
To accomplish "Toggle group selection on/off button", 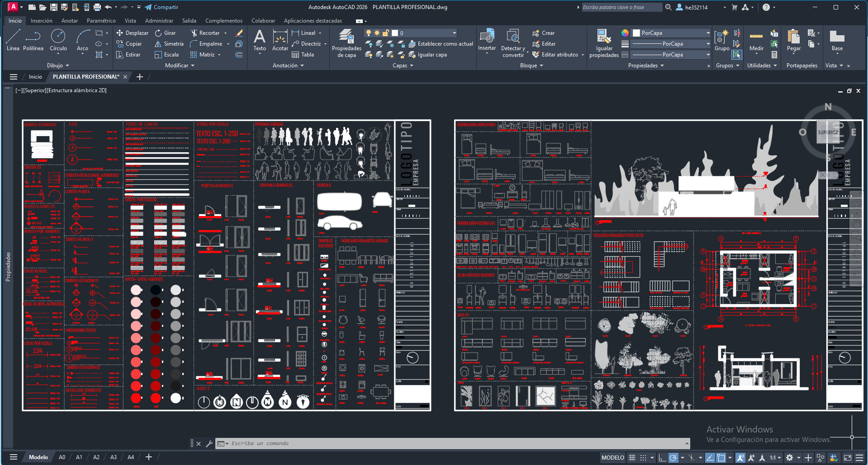I will click(737, 55).
